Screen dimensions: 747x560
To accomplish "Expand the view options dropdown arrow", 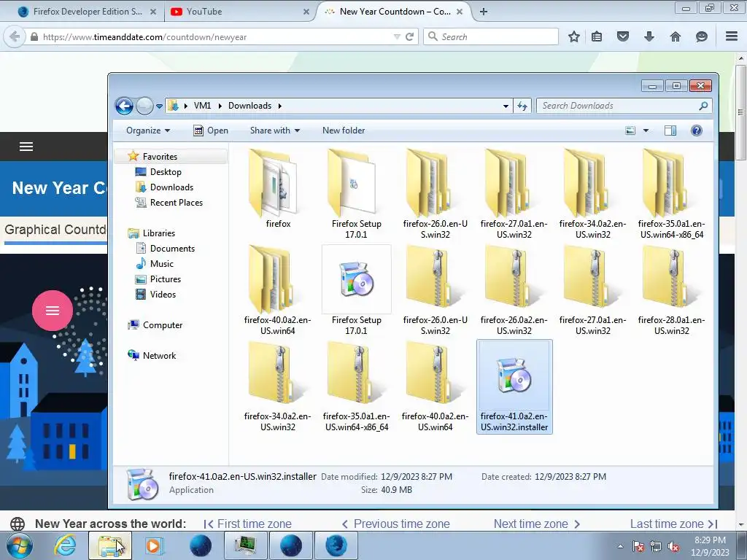I will [646, 131].
